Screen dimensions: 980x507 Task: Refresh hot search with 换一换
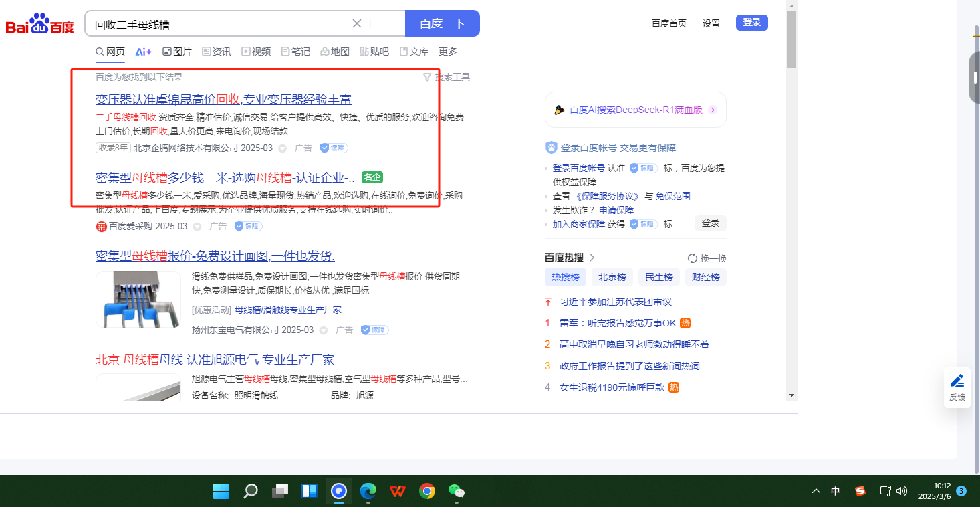707,258
